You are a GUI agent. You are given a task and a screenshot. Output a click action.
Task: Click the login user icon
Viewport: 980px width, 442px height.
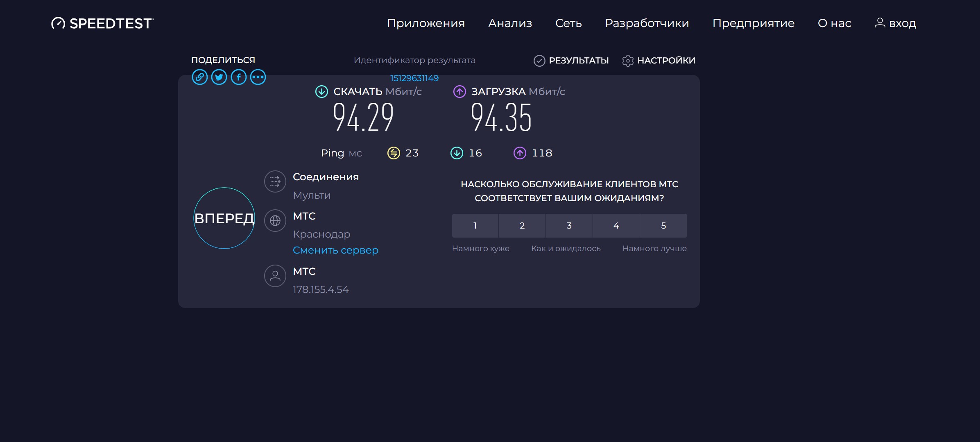[880, 23]
